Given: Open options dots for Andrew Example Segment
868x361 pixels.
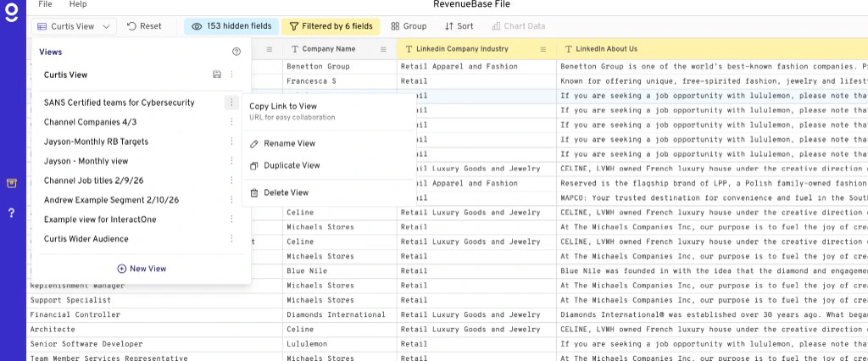Looking at the screenshot, I should (x=232, y=200).
